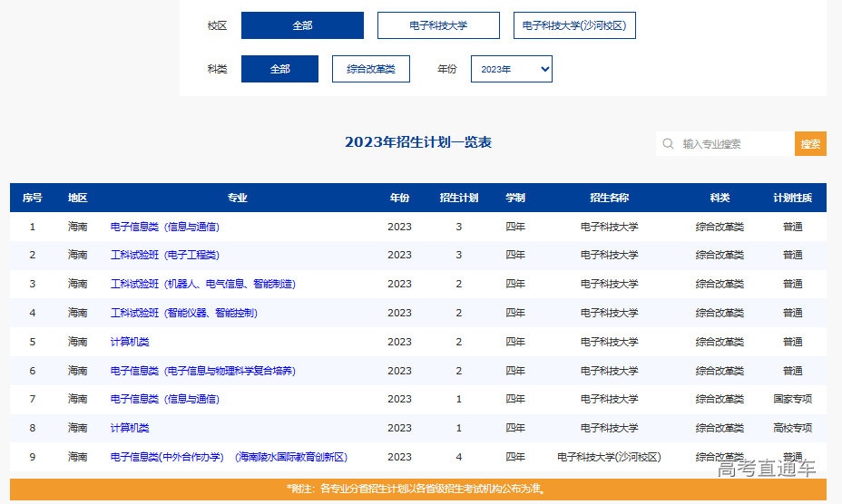
Task: Click the 招生名称 column header
Action: [609, 198]
